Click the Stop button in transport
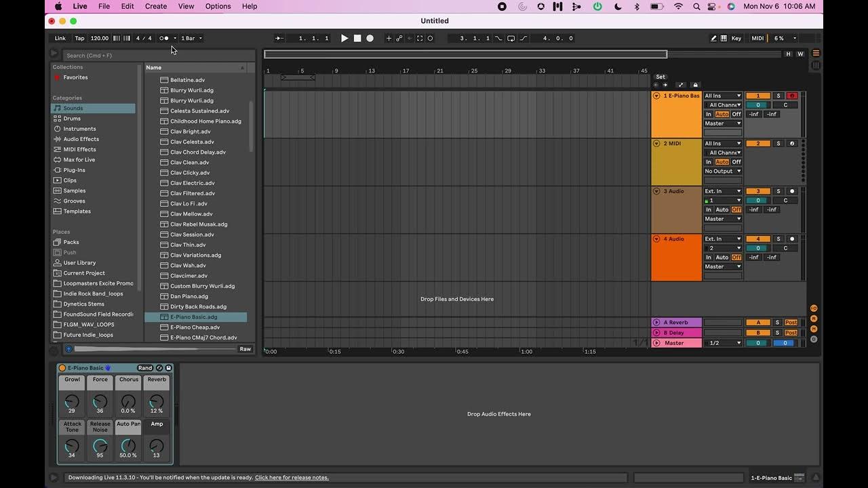Viewport: 868px width, 488px height. 357,39
